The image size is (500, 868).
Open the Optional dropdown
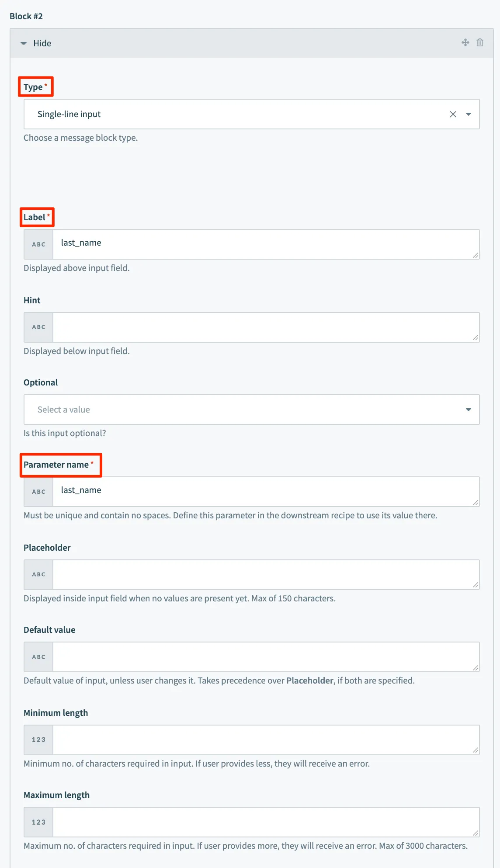[x=251, y=410]
